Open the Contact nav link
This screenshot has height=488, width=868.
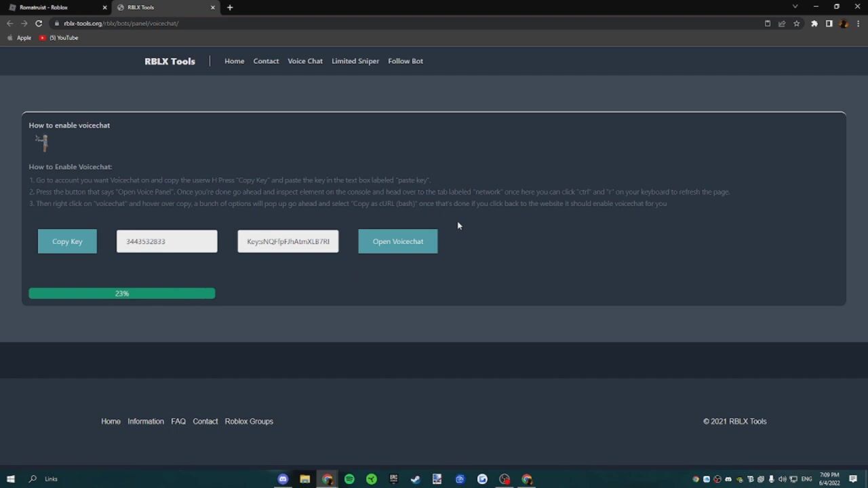pyautogui.click(x=266, y=61)
